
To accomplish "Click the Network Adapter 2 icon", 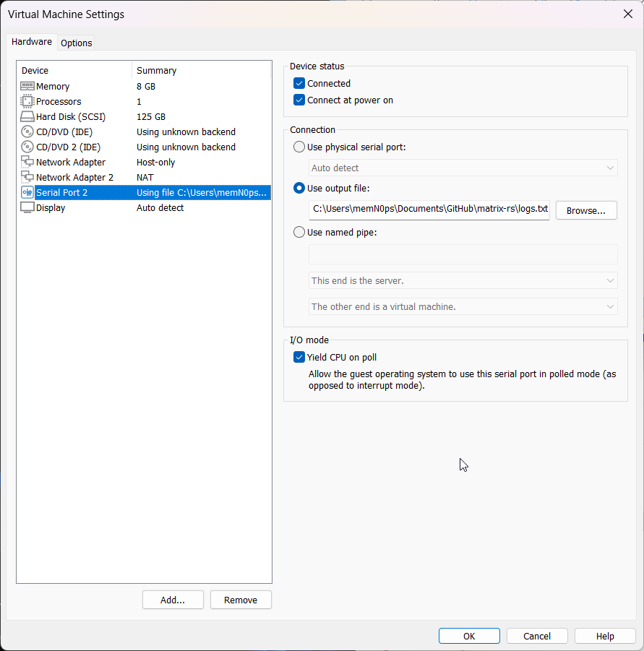I will click(x=26, y=177).
